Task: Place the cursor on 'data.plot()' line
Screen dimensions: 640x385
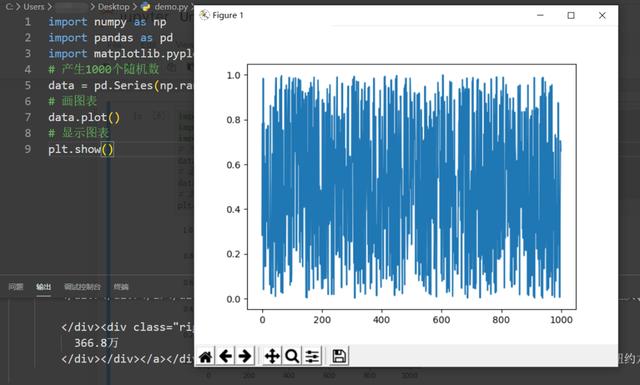Action: [84, 117]
